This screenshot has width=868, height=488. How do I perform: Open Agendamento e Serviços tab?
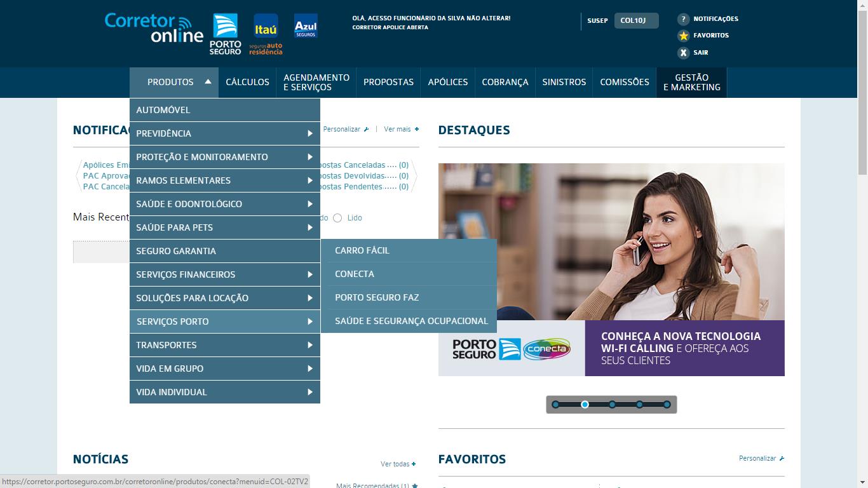click(x=316, y=82)
